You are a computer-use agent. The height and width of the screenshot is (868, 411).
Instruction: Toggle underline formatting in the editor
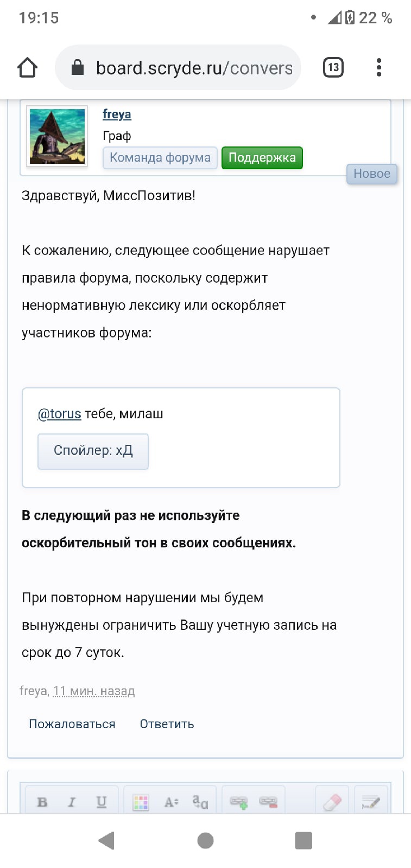click(102, 802)
